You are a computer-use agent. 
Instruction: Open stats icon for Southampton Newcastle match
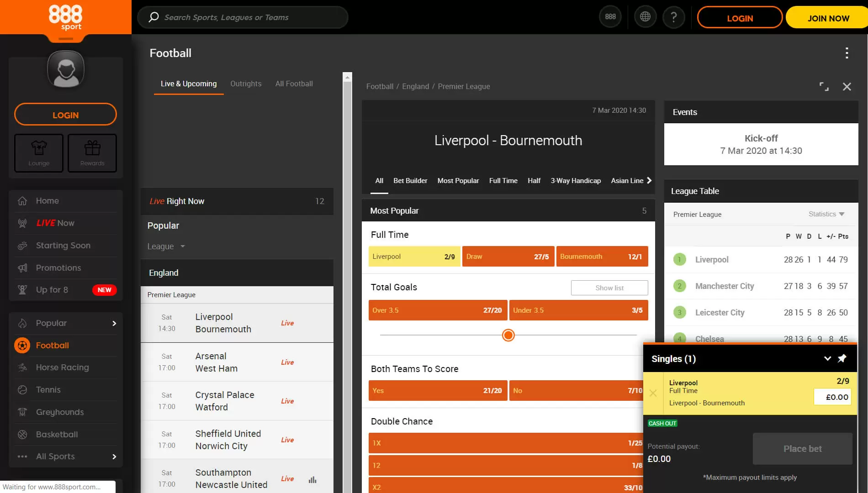[312, 479]
